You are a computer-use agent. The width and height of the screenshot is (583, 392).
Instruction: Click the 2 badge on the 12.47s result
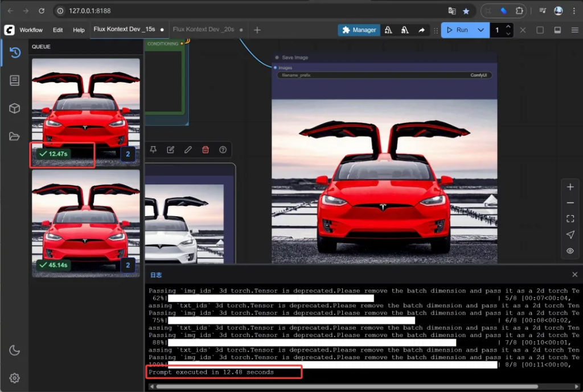tap(128, 154)
